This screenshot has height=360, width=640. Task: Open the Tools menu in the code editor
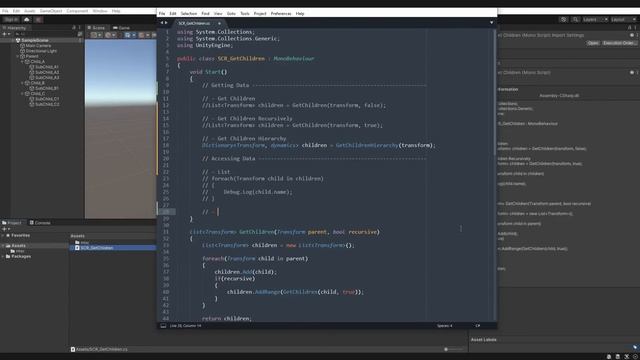coord(244,13)
